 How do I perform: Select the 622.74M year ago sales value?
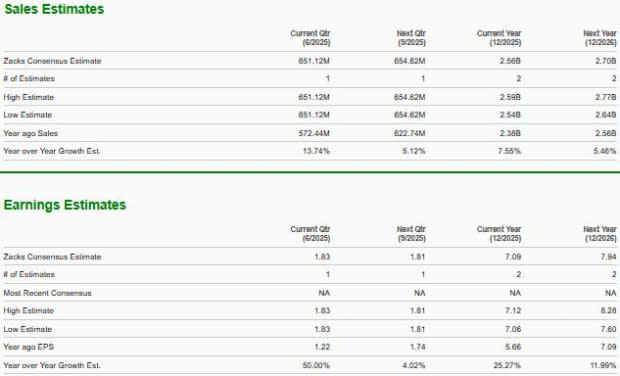[x=410, y=133]
